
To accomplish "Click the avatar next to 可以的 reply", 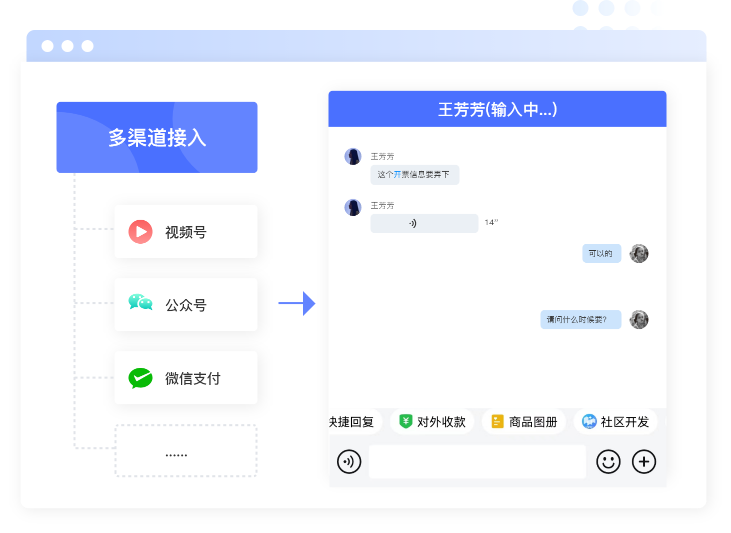I will (639, 253).
